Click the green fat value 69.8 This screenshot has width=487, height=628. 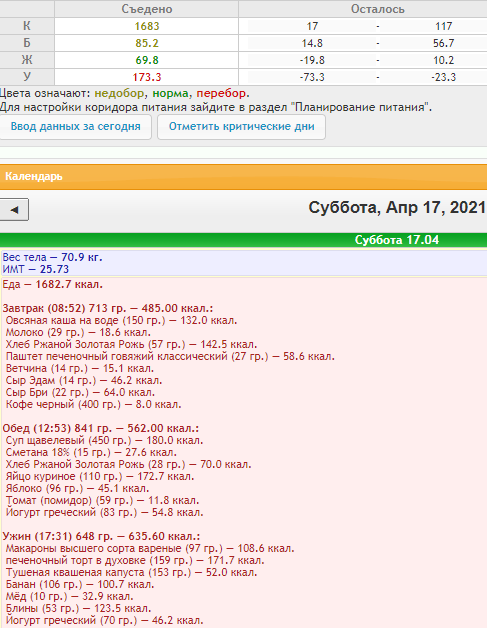click(147, 60)
